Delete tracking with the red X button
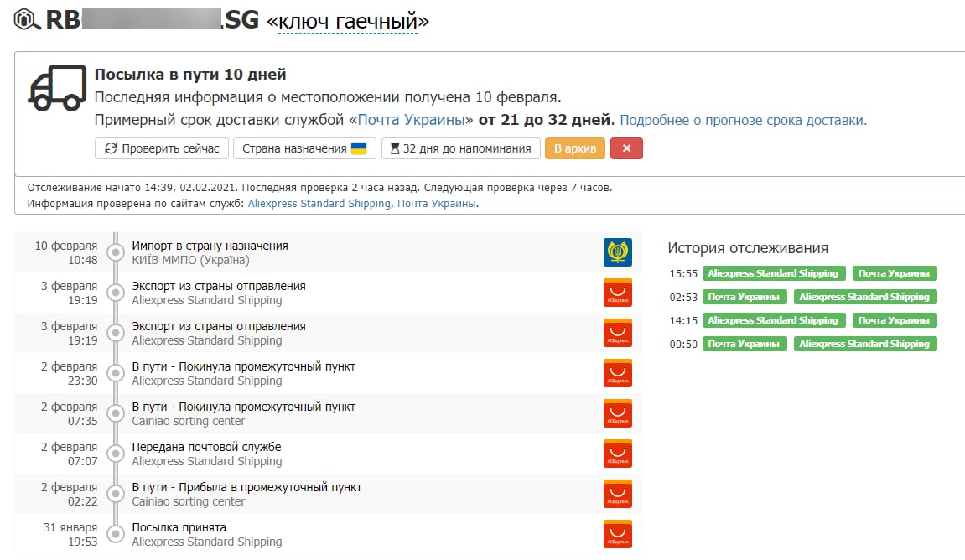This screenshot has width=965, height=560. [626, 148]
